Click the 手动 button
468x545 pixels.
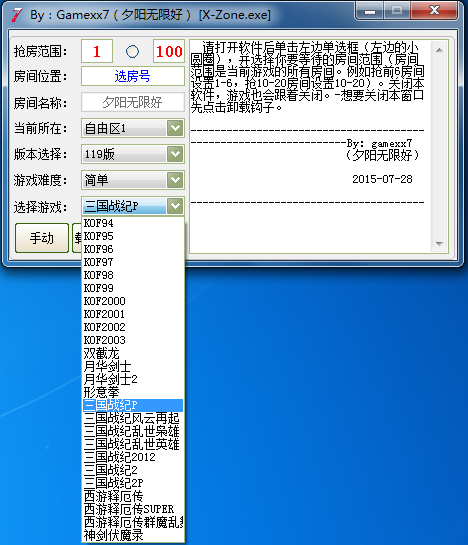[x=42, y=238]
